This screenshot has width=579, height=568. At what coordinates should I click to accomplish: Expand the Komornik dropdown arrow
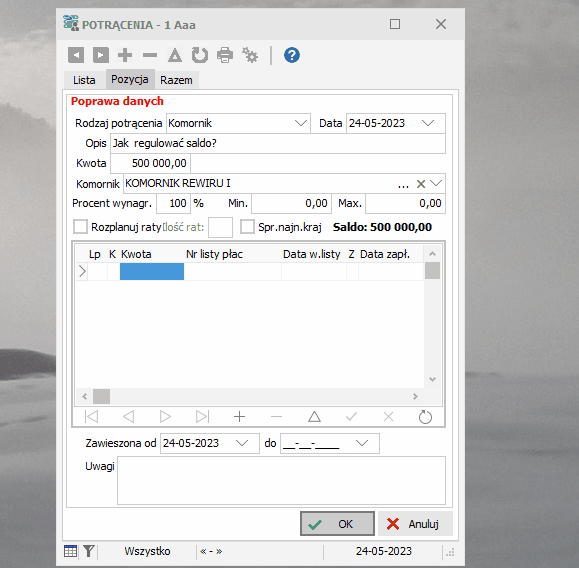point(436,184)
